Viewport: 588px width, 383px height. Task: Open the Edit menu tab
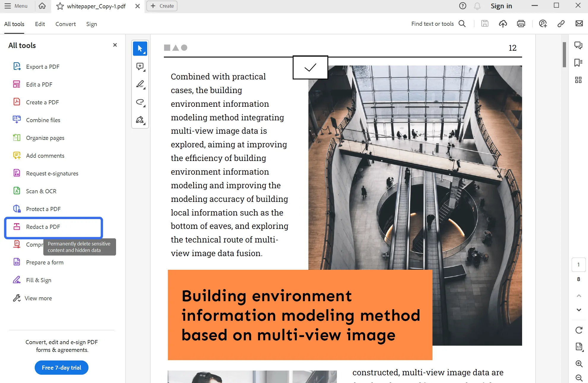tap(40, 24)
